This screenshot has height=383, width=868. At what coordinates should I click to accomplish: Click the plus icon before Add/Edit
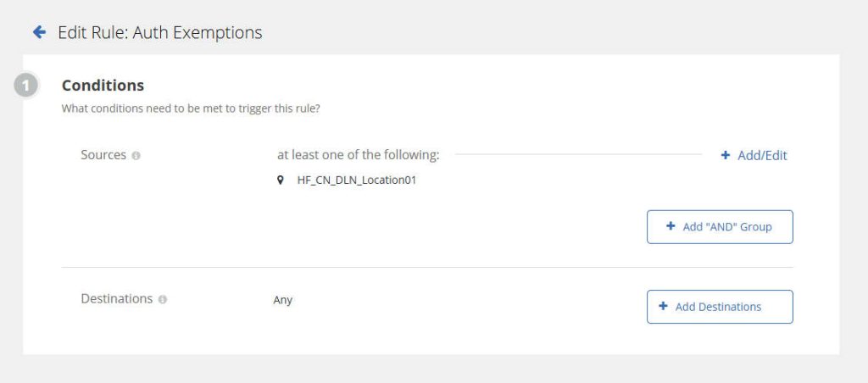tap(726, 156)
